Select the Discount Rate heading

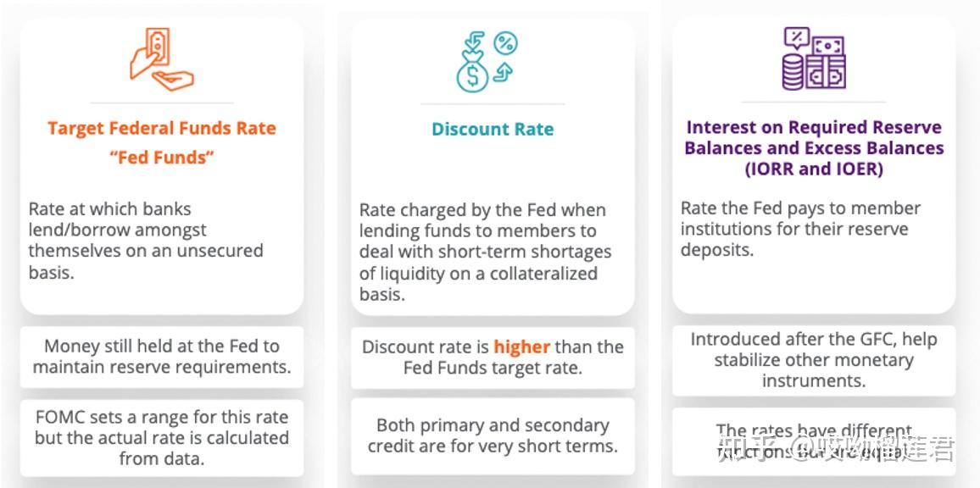coord(493,130)
